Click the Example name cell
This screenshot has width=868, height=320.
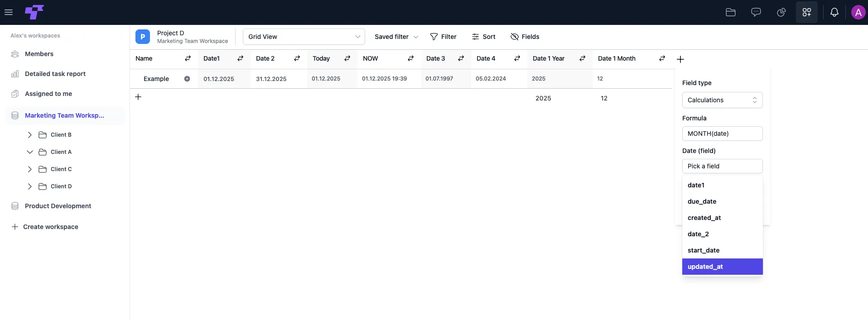click(x=156, y=79)
